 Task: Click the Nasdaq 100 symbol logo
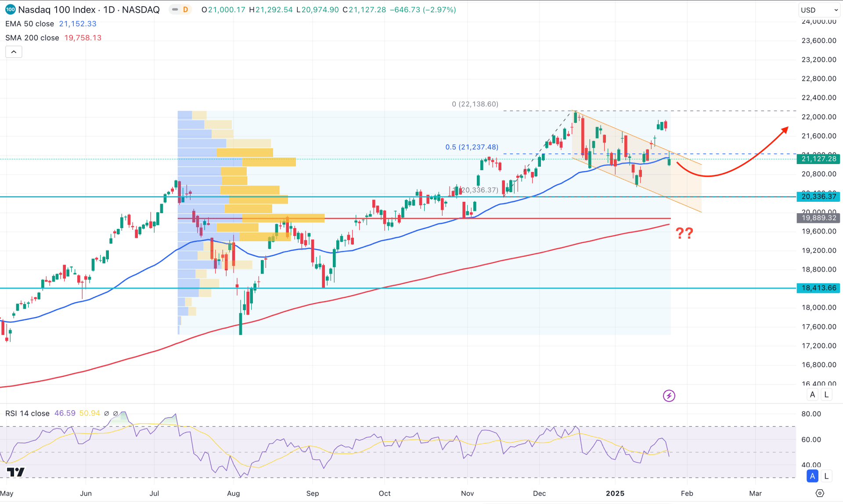pos(11,9)
